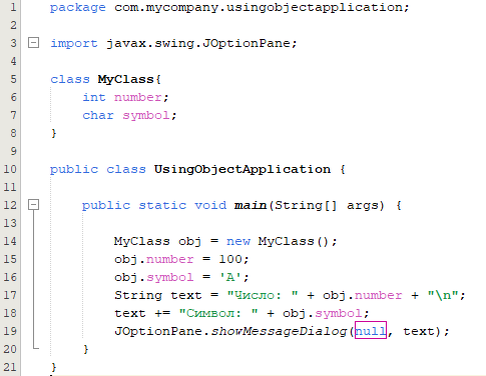Click the "Число: " string literal
Image resolution: width=486 pixels, height=376 pixels.
click(x=262, y=295)
